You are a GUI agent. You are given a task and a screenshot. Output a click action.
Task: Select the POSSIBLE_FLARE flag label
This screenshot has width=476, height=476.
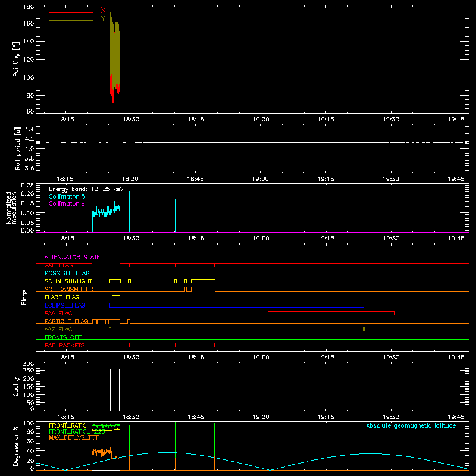(x=68, y=273)
